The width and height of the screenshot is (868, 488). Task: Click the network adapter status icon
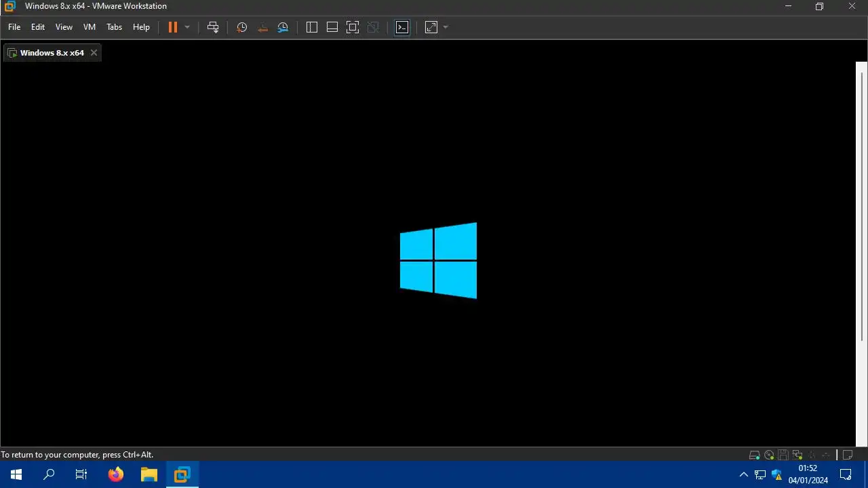point(797,455)
